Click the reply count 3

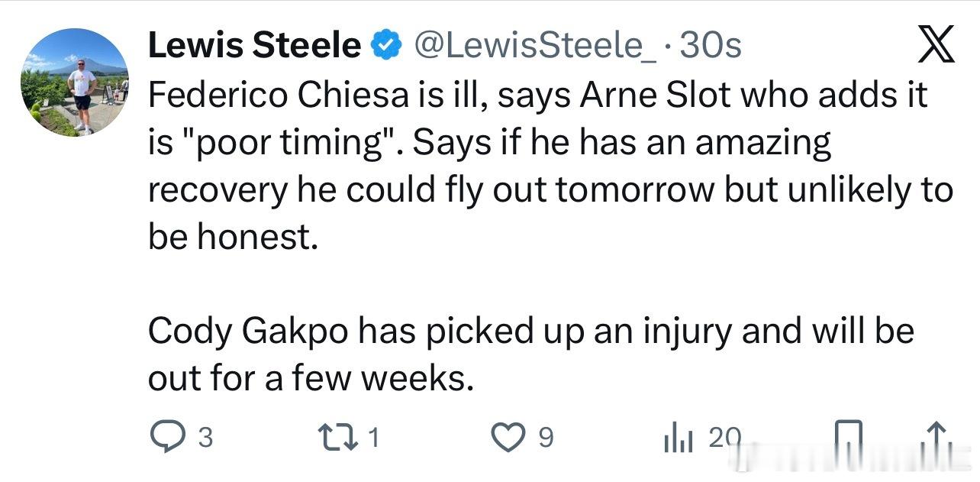(205, 438)
